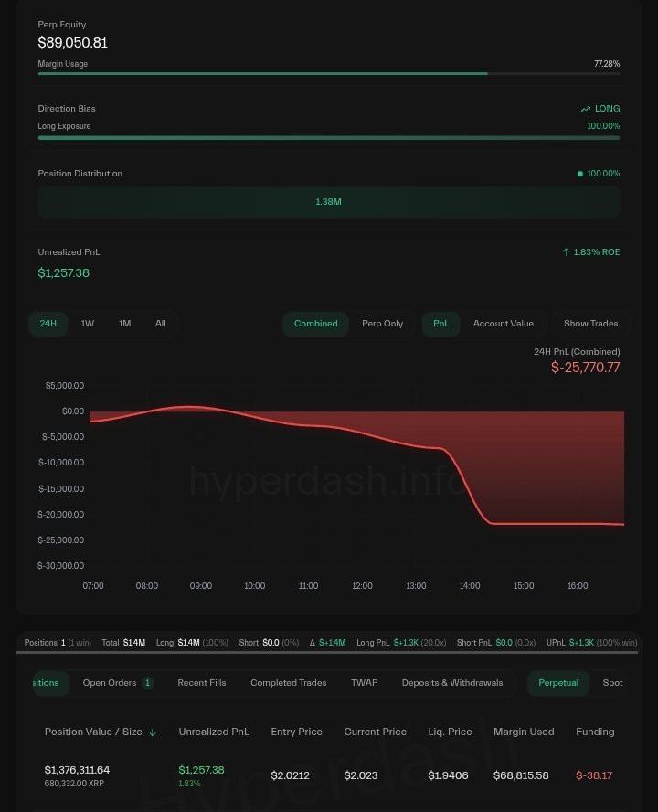
Task: Select the Perpetual market filter
Action: (x=558, y=683)
